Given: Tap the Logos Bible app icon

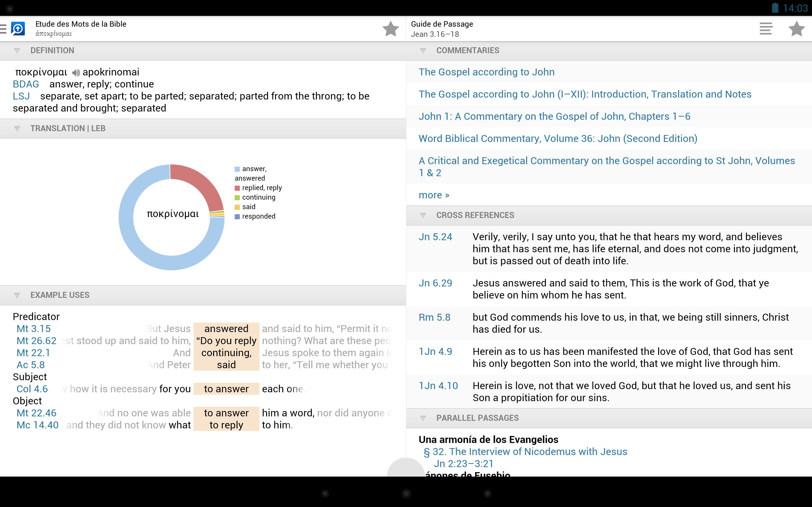Looking at the screenshot, I should click(18, 29).
